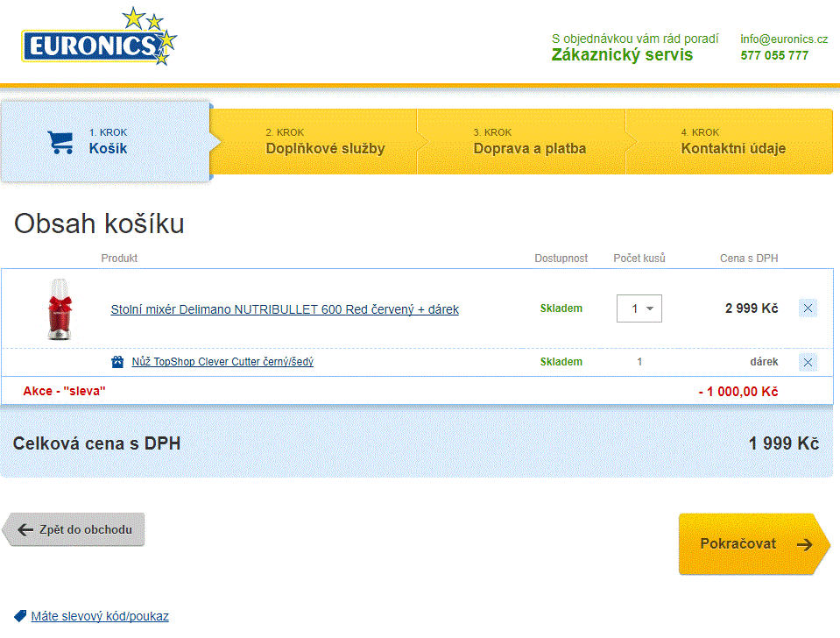Remove the Nůž TopShop Clever Cutter gift
Screen dimensions: 840x638
808,363
